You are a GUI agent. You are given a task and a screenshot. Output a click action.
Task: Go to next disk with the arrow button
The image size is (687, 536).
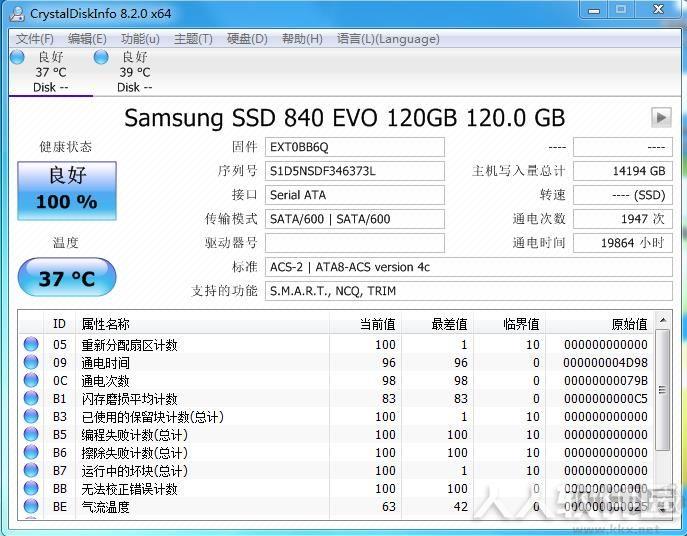[x=661, y=117]
